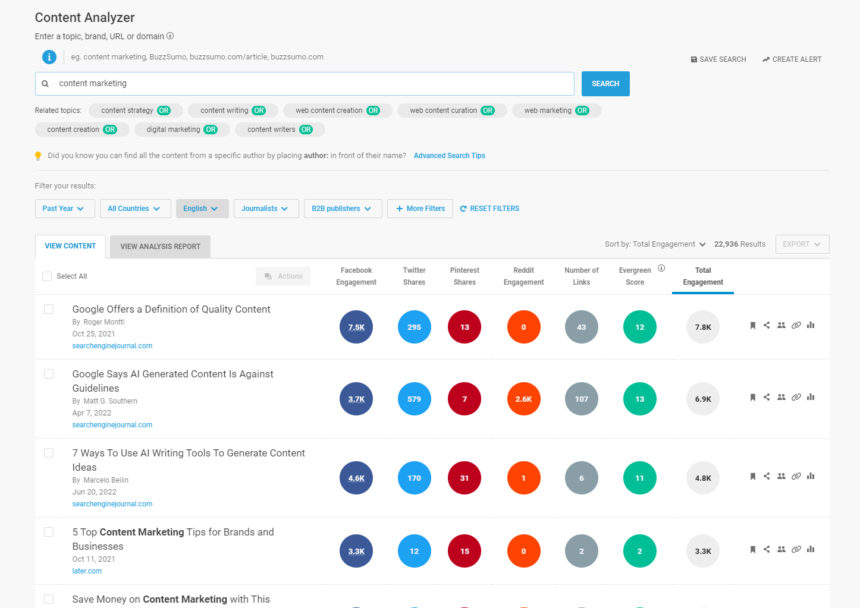View sharers for the AI Writing Tools article
This screenshot has width=860, height=608.
tap(781, 477)
